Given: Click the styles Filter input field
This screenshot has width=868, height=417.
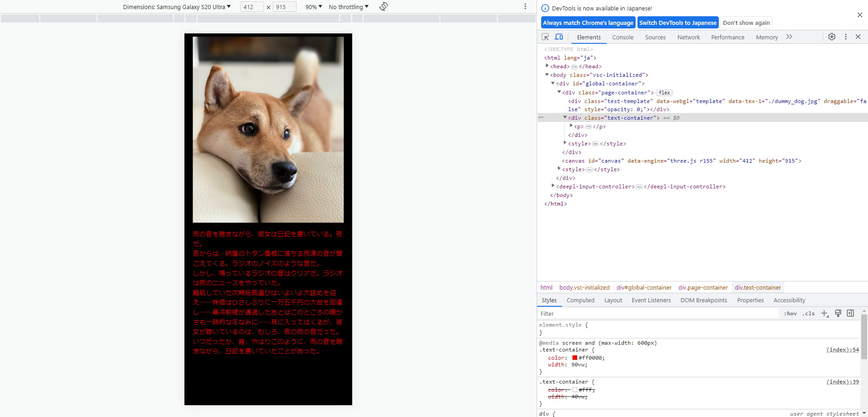Looking at the screenshot, I should pos(633,313).
